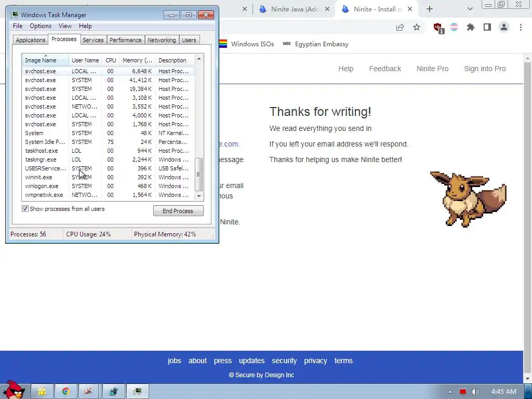Open the Task Manager View menu
532x399 pixels.
click(x=65, y=26)
